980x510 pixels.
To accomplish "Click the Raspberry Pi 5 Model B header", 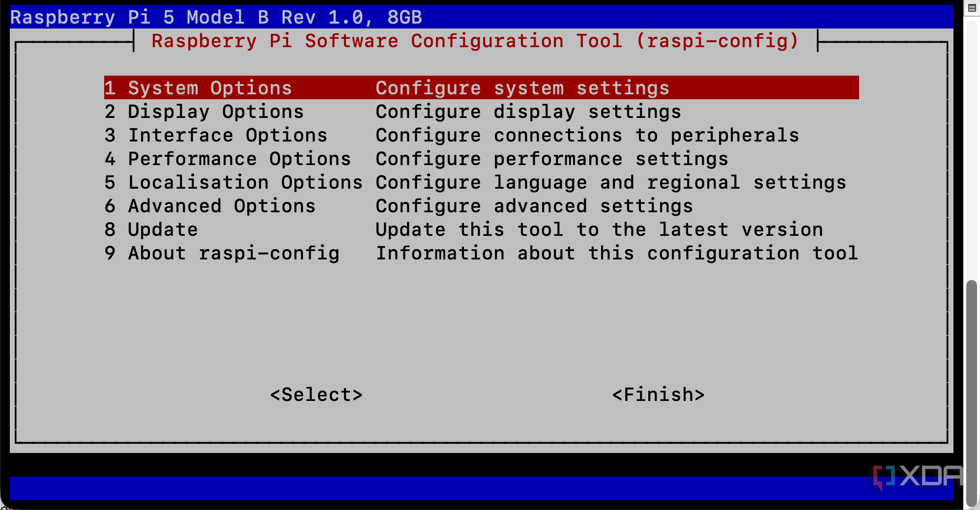I will point(216,17).
